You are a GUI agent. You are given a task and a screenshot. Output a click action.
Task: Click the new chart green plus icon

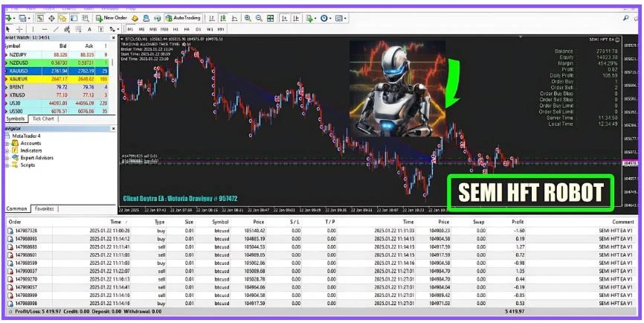[9, 18]
